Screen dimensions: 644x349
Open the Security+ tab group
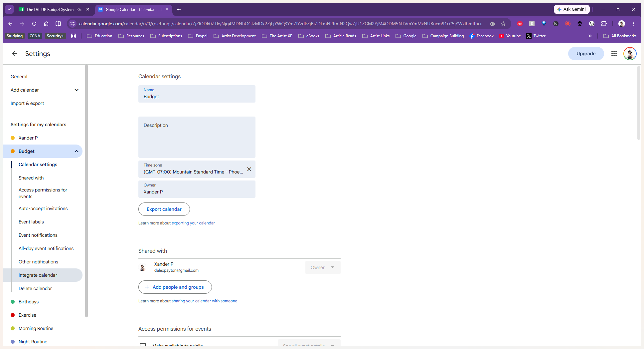[55, 36]
